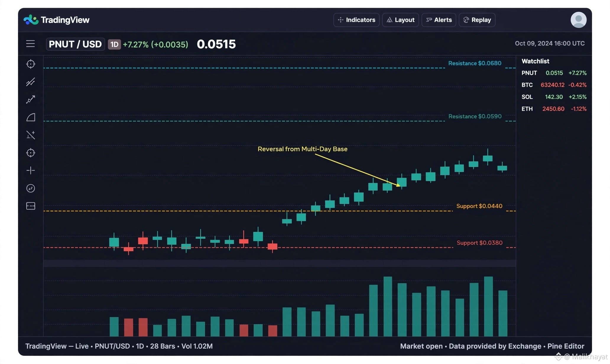
Task: Click the last candlestick on the chart
Action: 502,168
